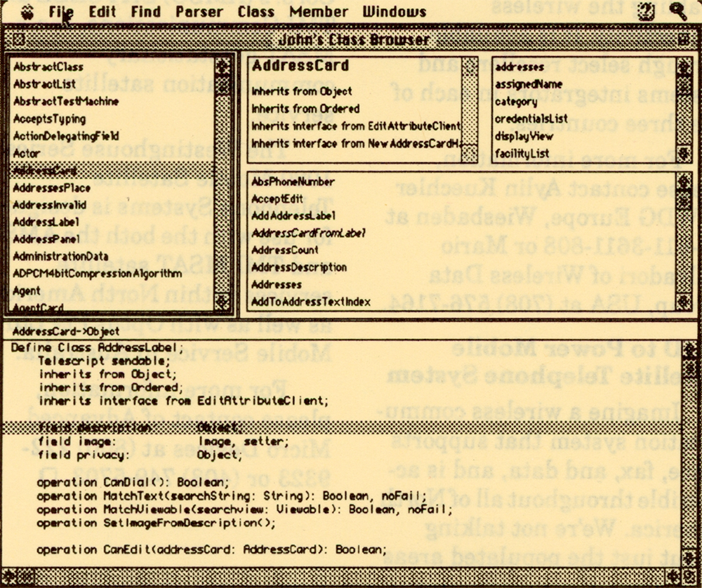
Task: Select AbstractTestMachine class
Action: (x=66, y=102)
